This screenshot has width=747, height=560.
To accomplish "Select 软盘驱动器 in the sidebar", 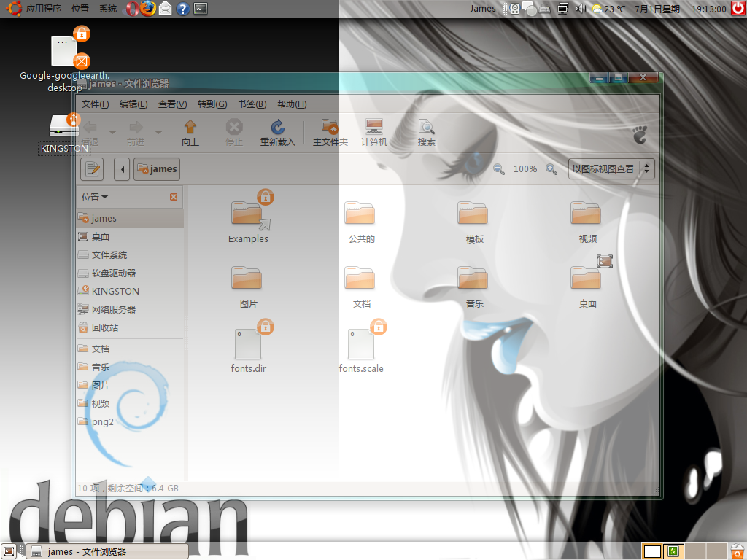I will click(130, 273).
